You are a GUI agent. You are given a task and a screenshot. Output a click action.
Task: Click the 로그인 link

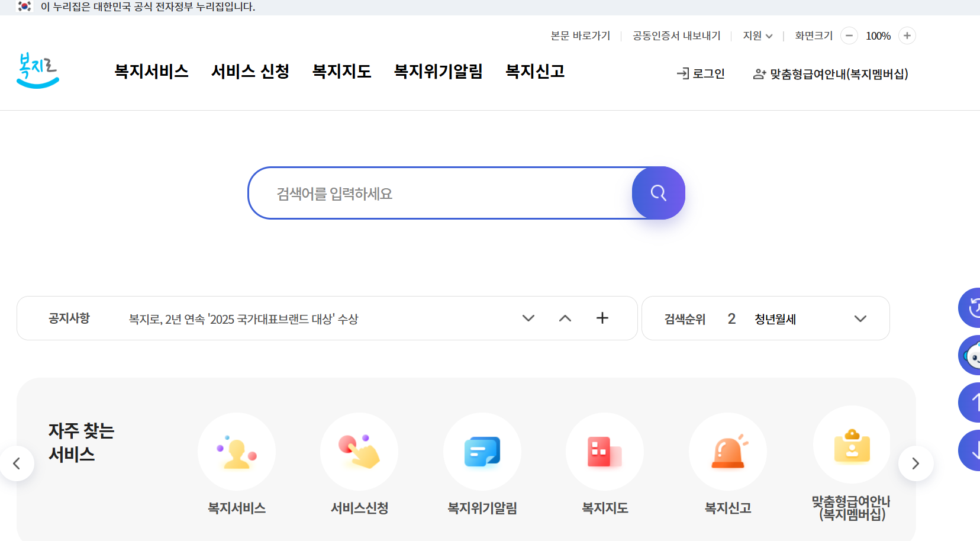[x=701, y=73]
